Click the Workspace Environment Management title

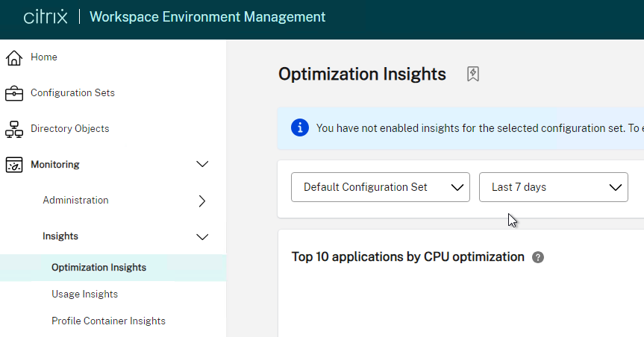click(207, 17)
